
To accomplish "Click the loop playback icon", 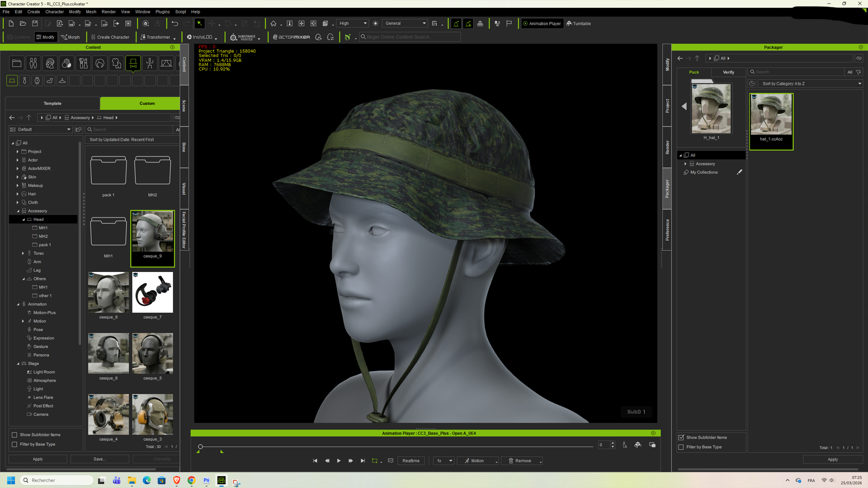I will coord(374,461).
